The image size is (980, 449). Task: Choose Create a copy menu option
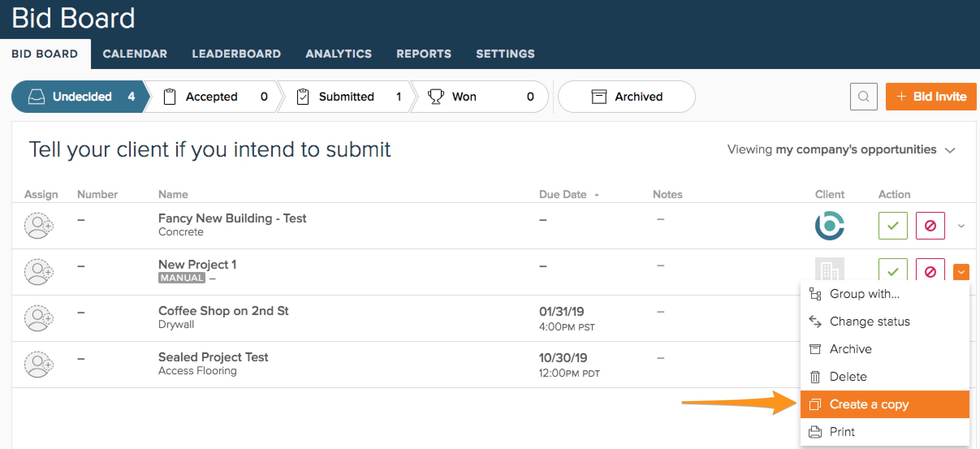point(869,404)
